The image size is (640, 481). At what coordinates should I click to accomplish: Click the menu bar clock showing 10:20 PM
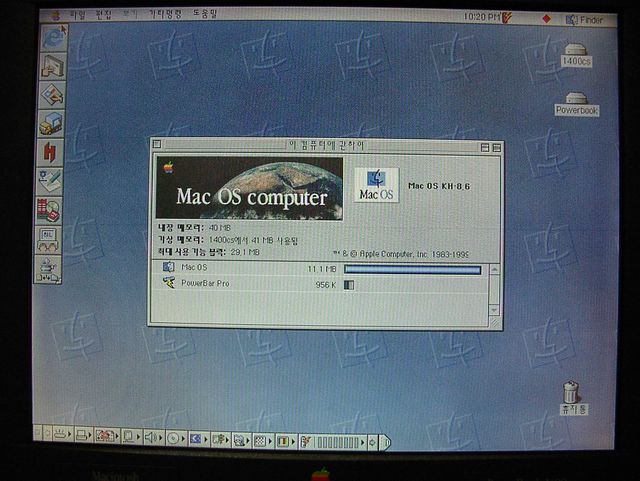(x=482, y=18)
